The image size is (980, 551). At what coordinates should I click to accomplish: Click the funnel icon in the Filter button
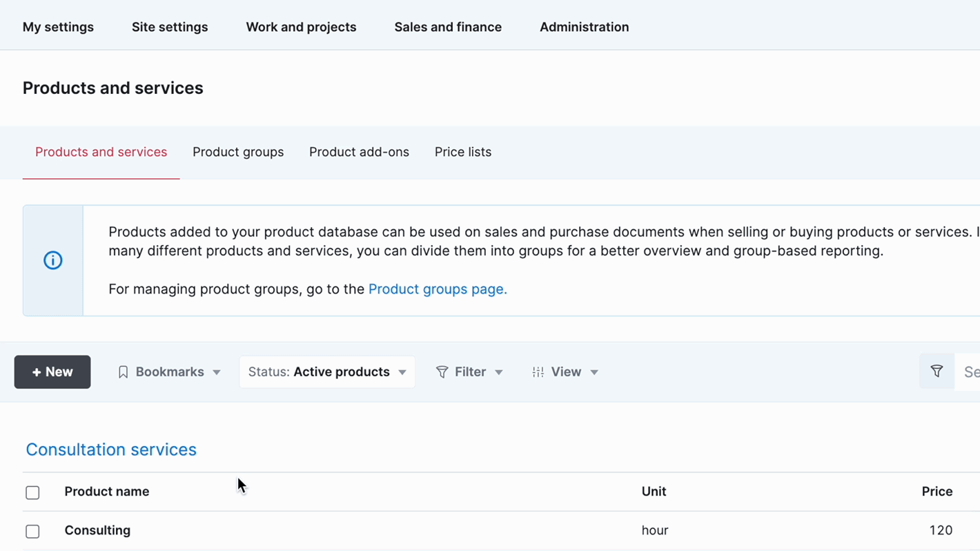click(x=442, y=372)
